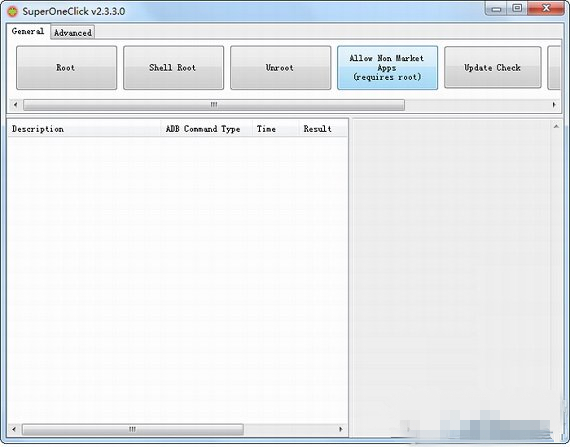Open the General tab

point(28,31)
